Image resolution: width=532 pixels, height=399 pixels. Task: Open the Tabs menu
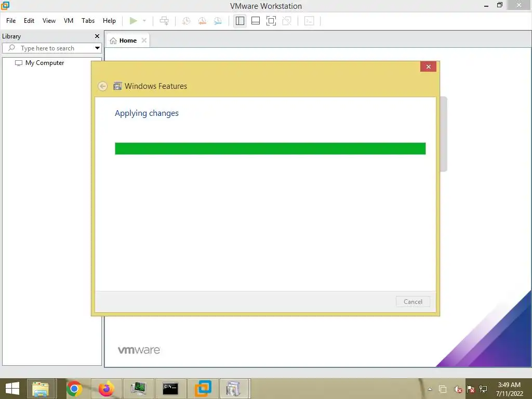[x=88, y=21]
